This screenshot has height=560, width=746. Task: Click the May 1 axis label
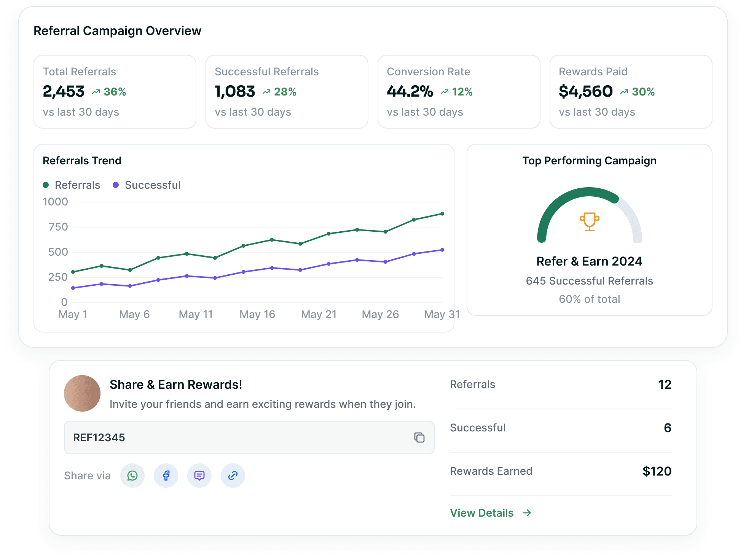(x=73, y=314)
